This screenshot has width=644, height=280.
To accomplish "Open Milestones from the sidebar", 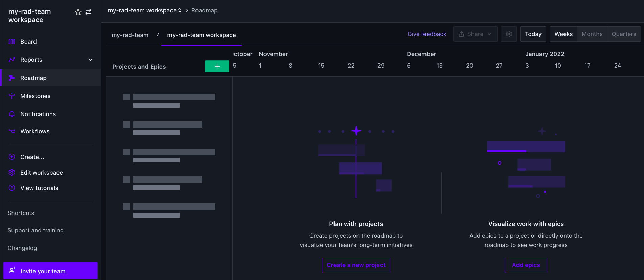I will click(x=35, y=96).
